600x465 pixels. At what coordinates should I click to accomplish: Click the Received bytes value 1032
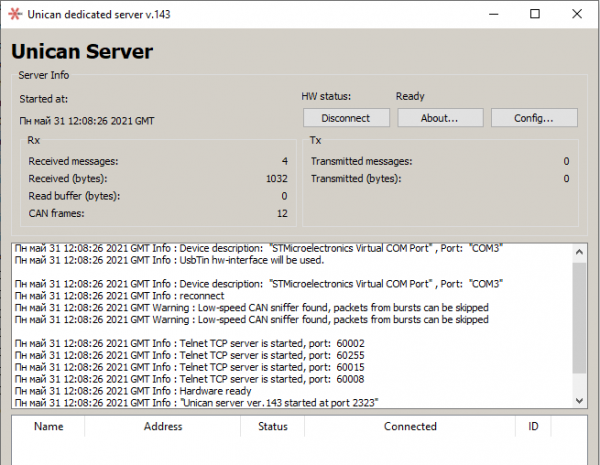[277, 179]
